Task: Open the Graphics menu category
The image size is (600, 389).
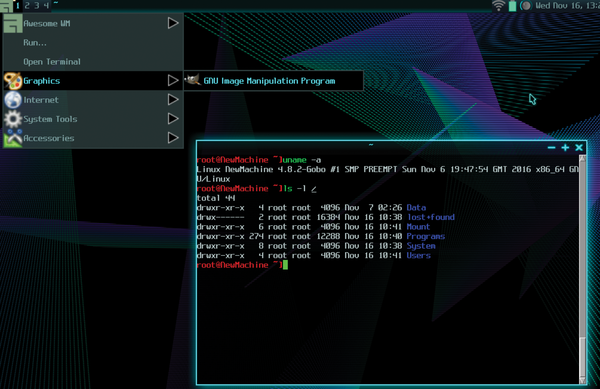Action: (x=93, y=81)
